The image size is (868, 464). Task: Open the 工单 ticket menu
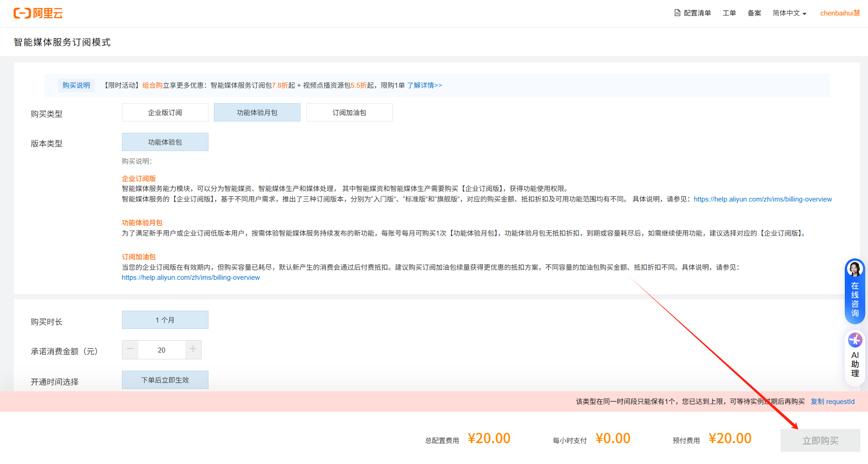coord(729,13)
